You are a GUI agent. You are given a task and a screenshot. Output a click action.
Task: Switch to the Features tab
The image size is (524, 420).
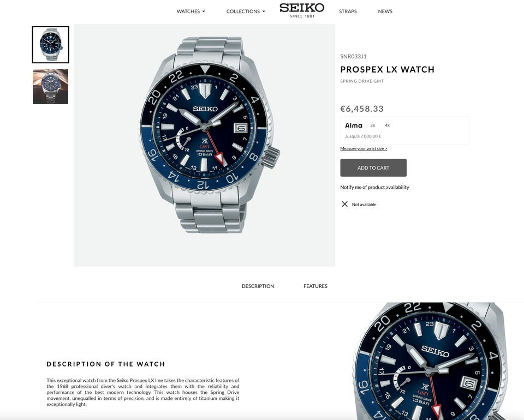point(315,286)
